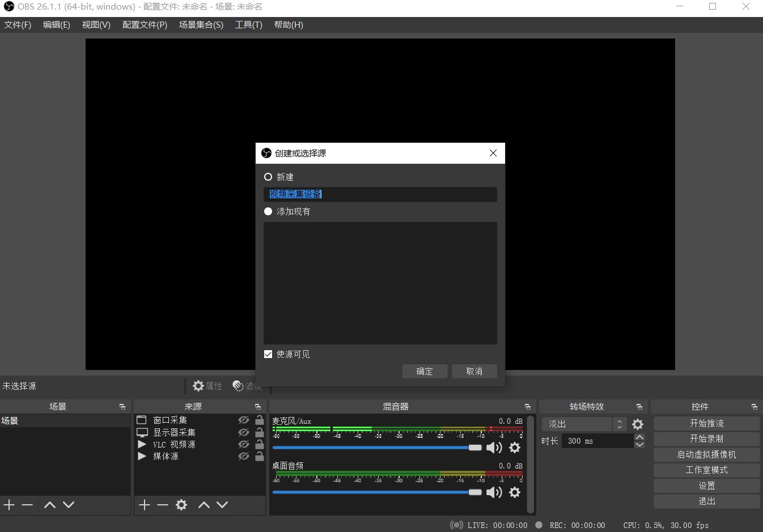Remove the selected scene with minus icon
763x532 pixels.
tap(27, 505)
